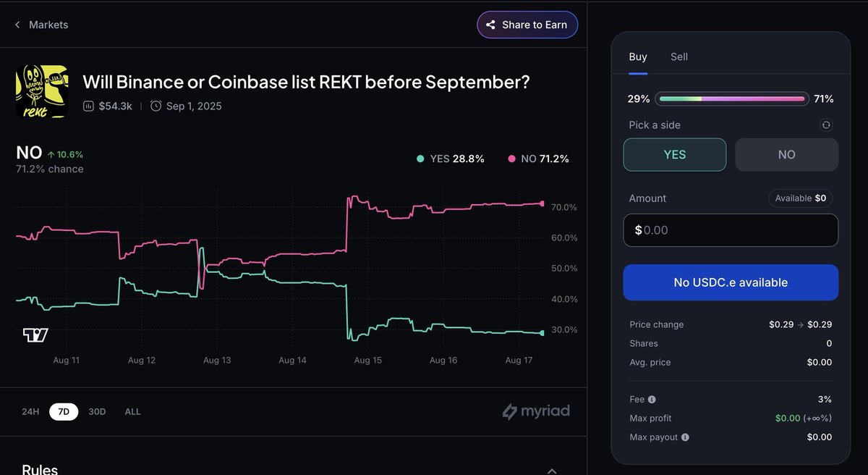
Task: Click the 30.0% axis label
Action: coord(564,329)
